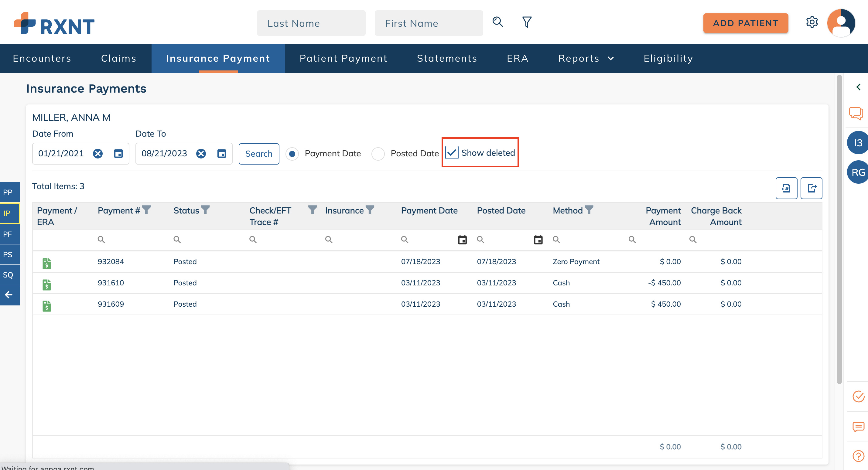Image resolution: width=868 pixels, height=470 pixels.
Task: Open the tasks checkmark icon in right sidebar
Action: (858, 397)
